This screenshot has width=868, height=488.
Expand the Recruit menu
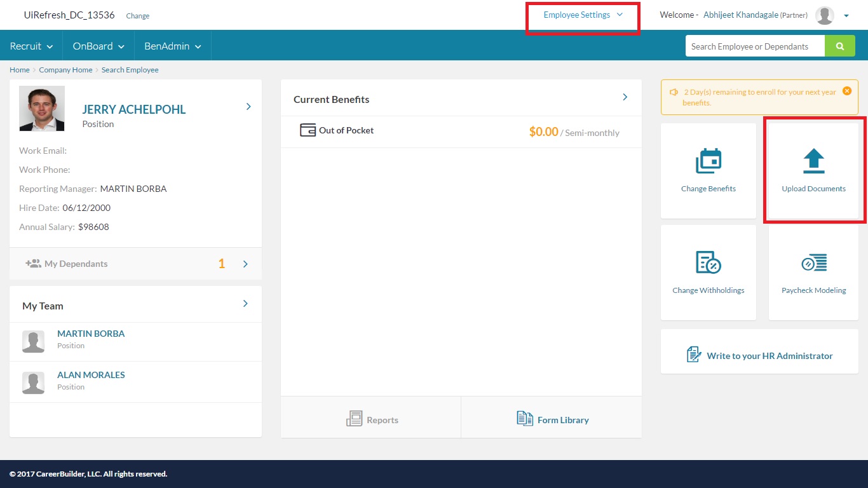click(x=31, y=46)
